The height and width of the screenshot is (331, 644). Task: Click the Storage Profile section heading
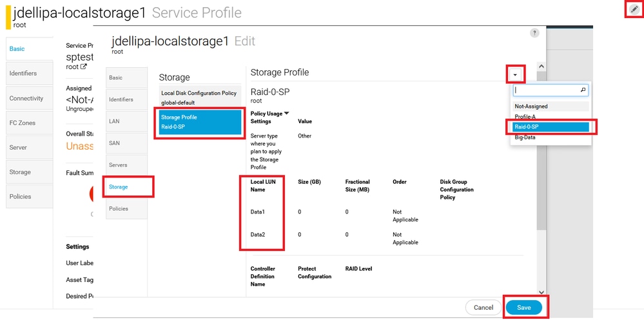(x=280, y=72)
